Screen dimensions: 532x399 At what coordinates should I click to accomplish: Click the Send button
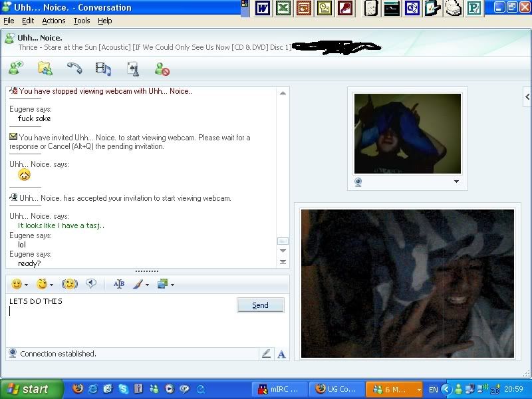coord(260,305)
